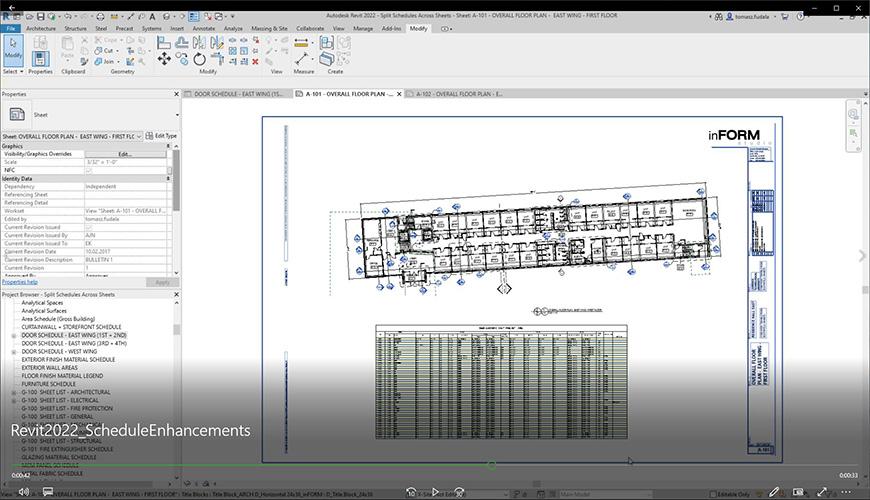The image size is (870, 500).
Task: Expand DOOR SCHEDULE - WEST WING node
Action: [14, 352]
